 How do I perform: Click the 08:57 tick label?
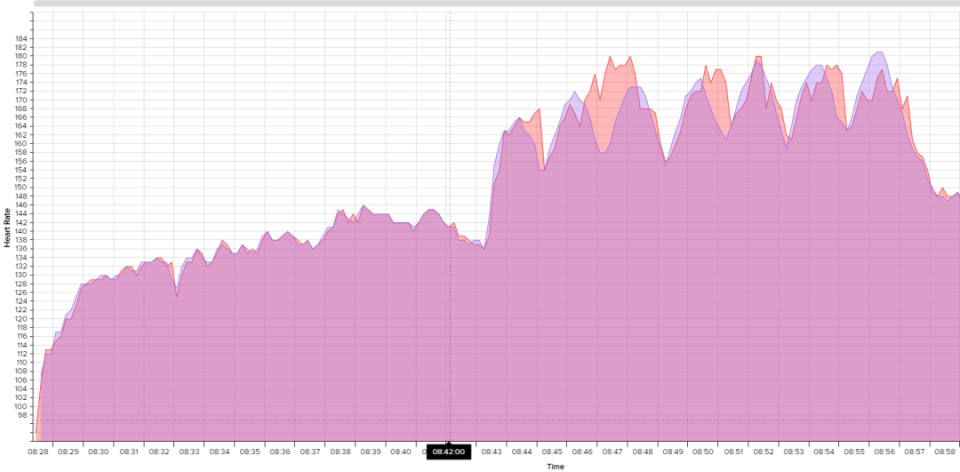tap(915, 451)
